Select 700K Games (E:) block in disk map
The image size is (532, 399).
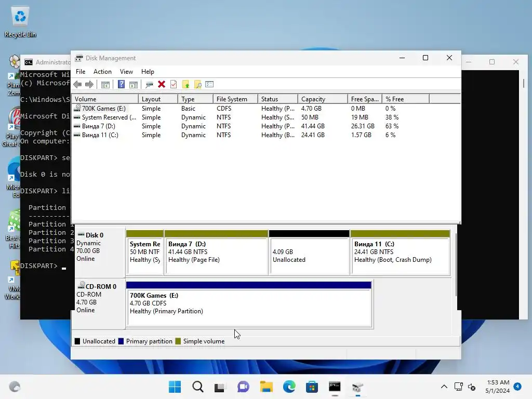click(249, 304)
